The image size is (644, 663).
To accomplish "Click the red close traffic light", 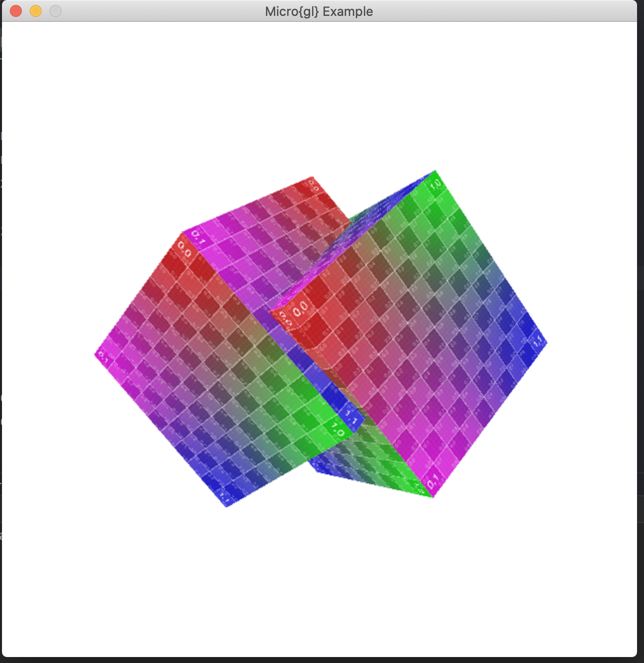I will (15, 10).
